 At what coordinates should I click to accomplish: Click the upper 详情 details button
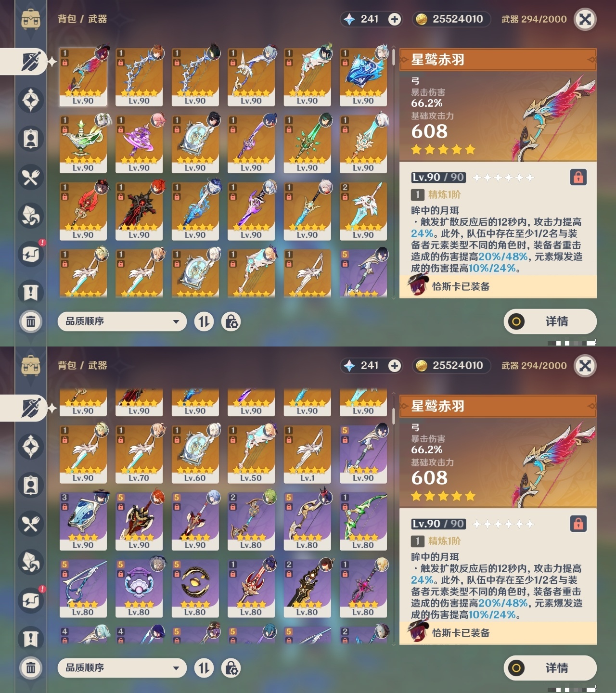coord(550,321)
